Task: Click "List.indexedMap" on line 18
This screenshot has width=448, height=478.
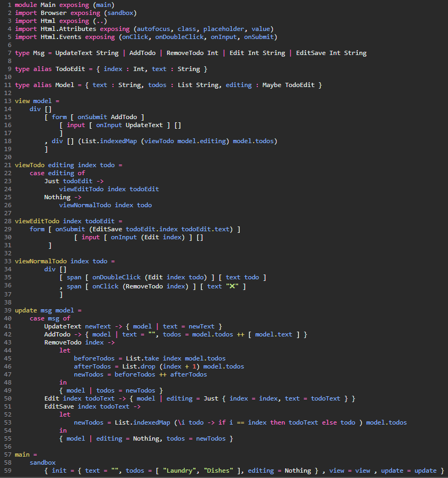Action: (109, 141)
